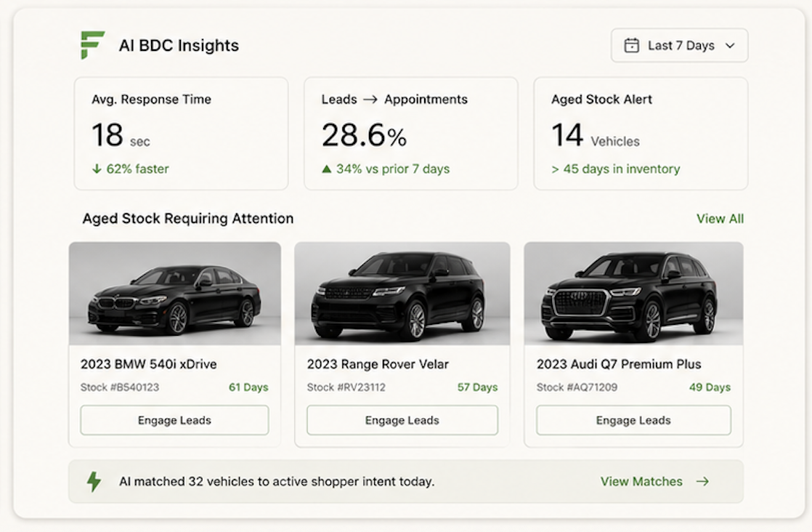Select the Avg. Response Time card title
Viewport: 812px width, 532px height.
point(151,100)
